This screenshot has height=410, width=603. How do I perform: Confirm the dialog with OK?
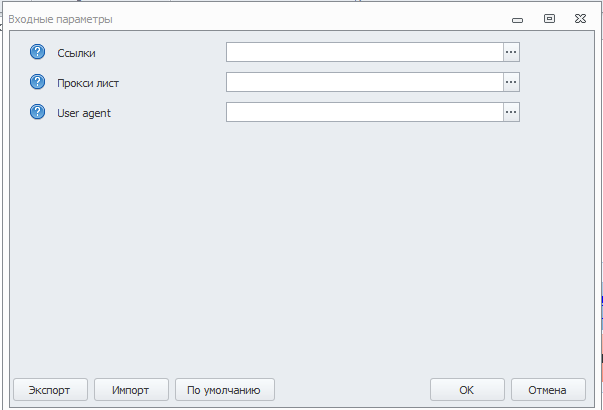467,390
